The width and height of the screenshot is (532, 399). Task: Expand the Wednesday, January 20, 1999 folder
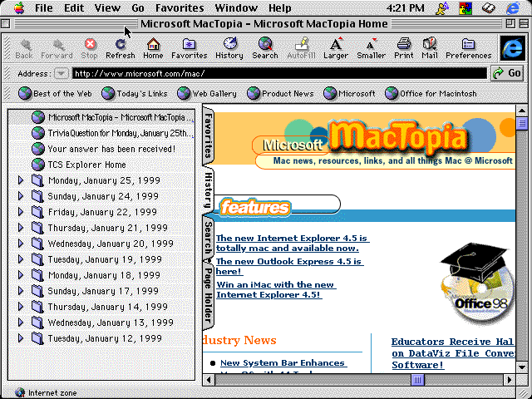pyautogui.click(x=21, y=244)
